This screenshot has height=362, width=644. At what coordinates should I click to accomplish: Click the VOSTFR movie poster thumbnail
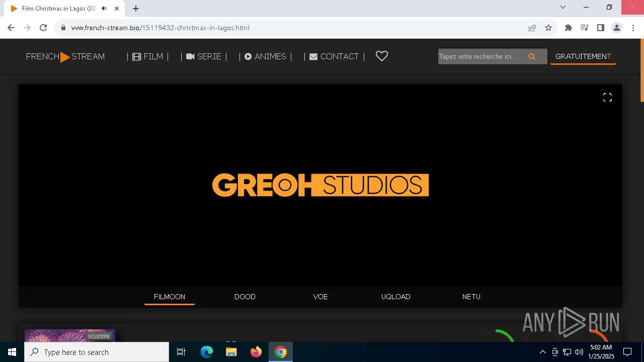pos(70,335)
